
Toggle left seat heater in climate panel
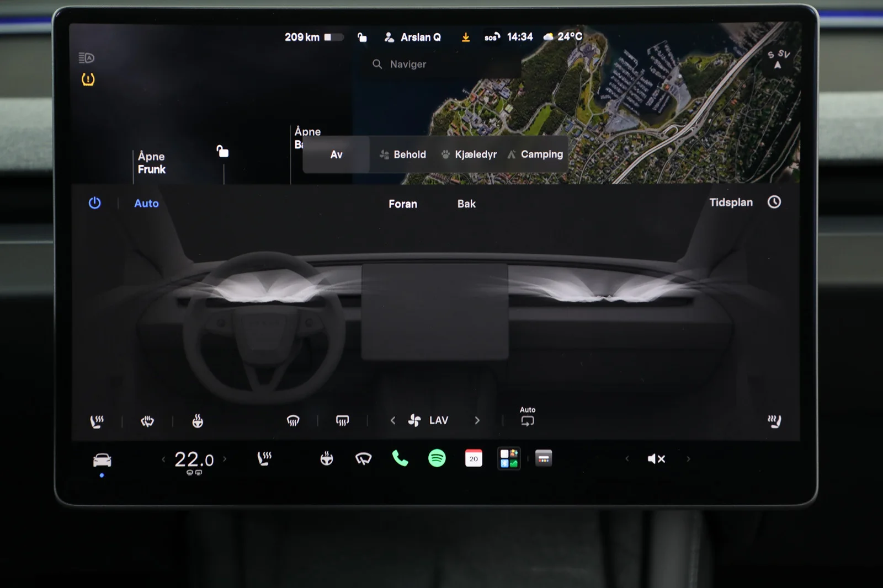[97, 421]
